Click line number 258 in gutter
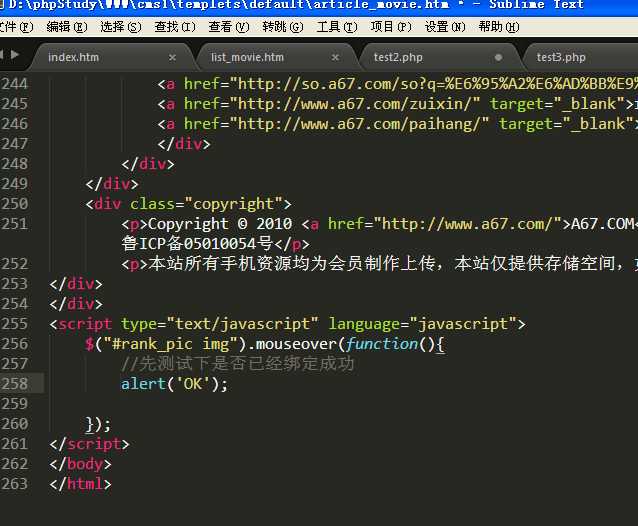The image size is (638, 526). (15, 384)
